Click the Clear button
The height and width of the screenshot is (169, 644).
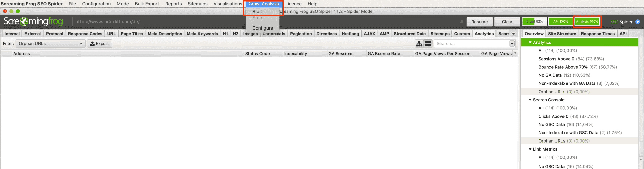pyautogui.click(x=507, y=22)
